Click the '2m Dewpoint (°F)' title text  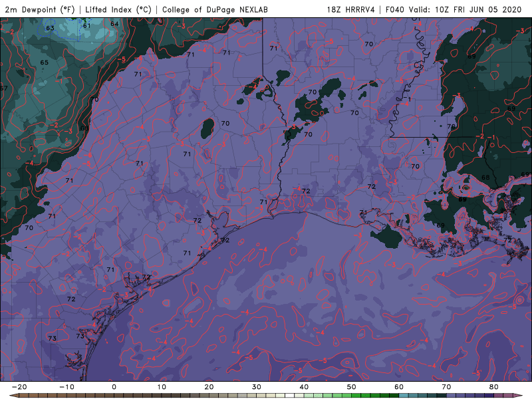pos(40,10)
